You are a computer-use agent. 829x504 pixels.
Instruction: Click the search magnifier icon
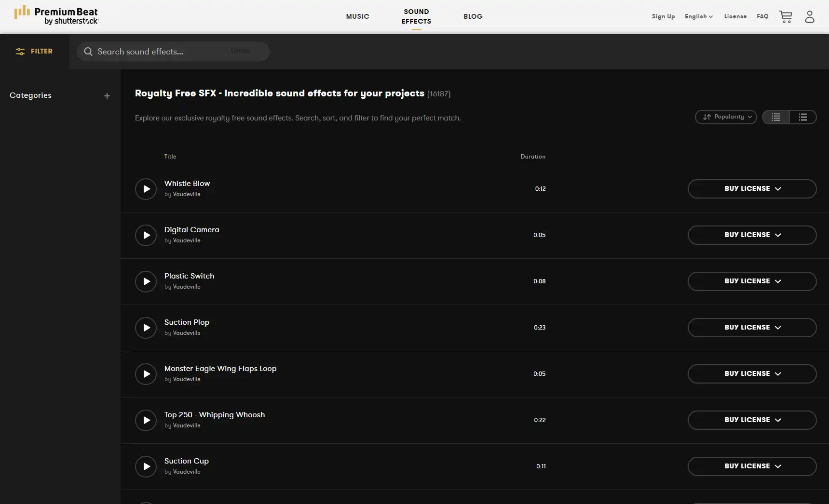[88, 52]
